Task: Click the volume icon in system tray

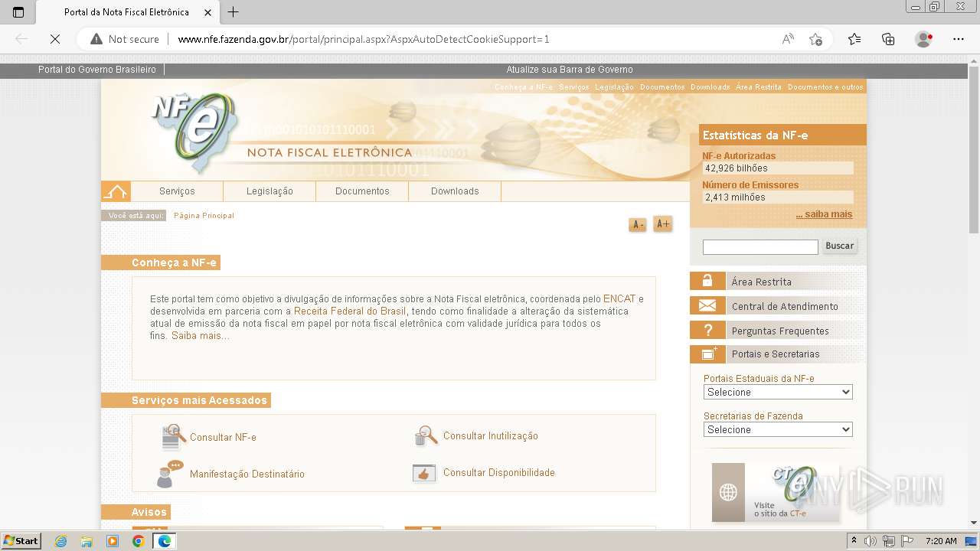Action: (871, 541)
